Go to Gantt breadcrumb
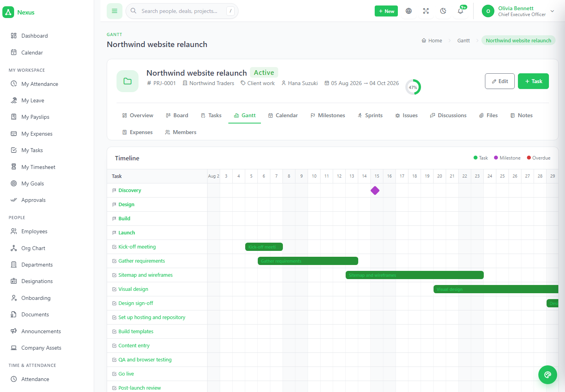This screenshot has height=392, width=565. [463, 40]
